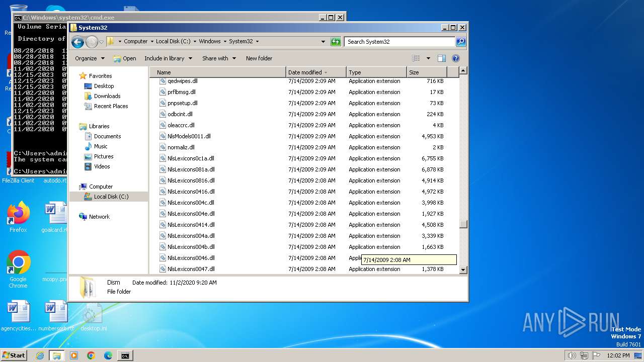The width and height of the screenshot is (644, 362).
Task: Select Desktop under Favorites
Action: point(104,86)
